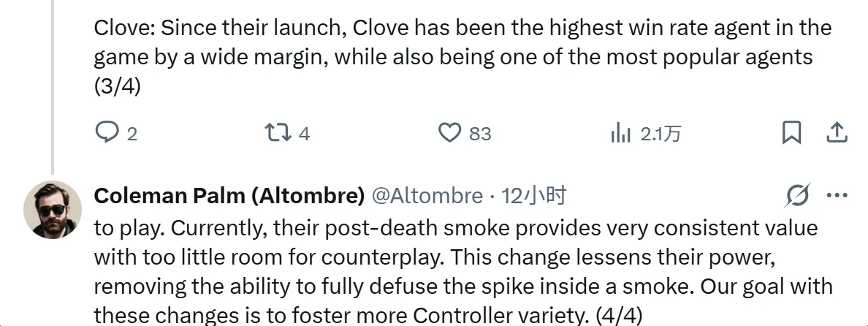
Task: Click the 2.1万 view count
Action: (660, 134)
